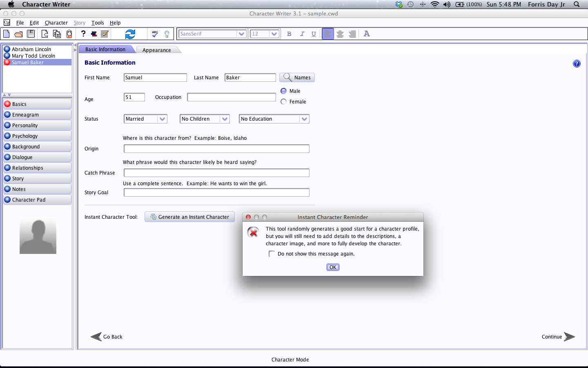Open the blue help question mark icon
Screen dimensions: 588x368
[577, 63]
